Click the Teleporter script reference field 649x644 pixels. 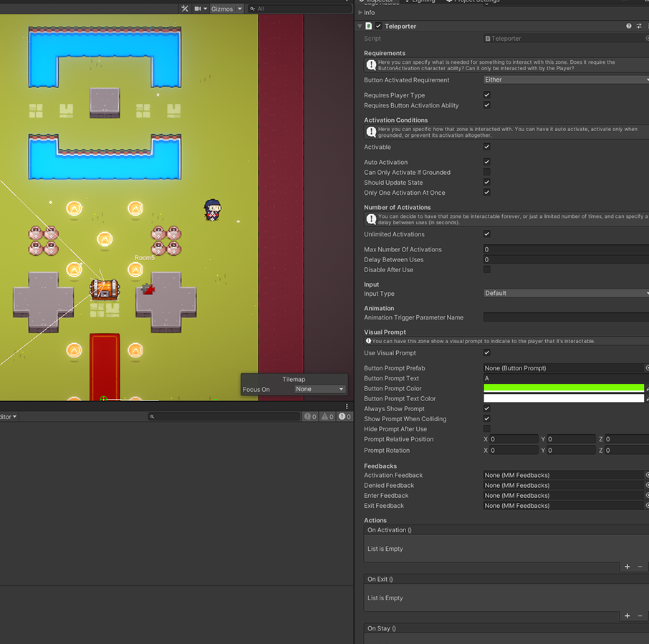click(565, 39)
